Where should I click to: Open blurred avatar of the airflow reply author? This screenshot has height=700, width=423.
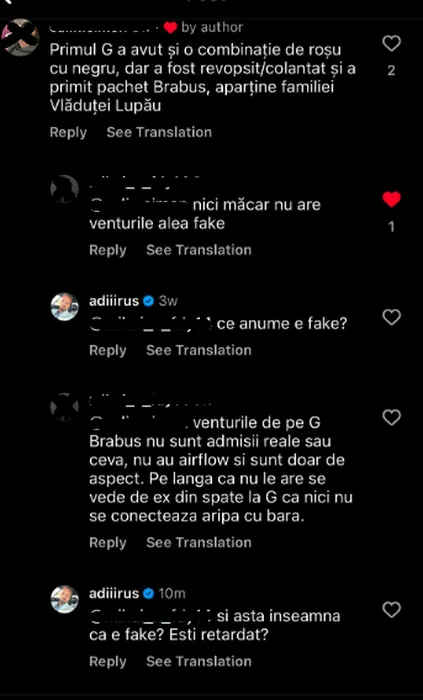click(65, 407)
